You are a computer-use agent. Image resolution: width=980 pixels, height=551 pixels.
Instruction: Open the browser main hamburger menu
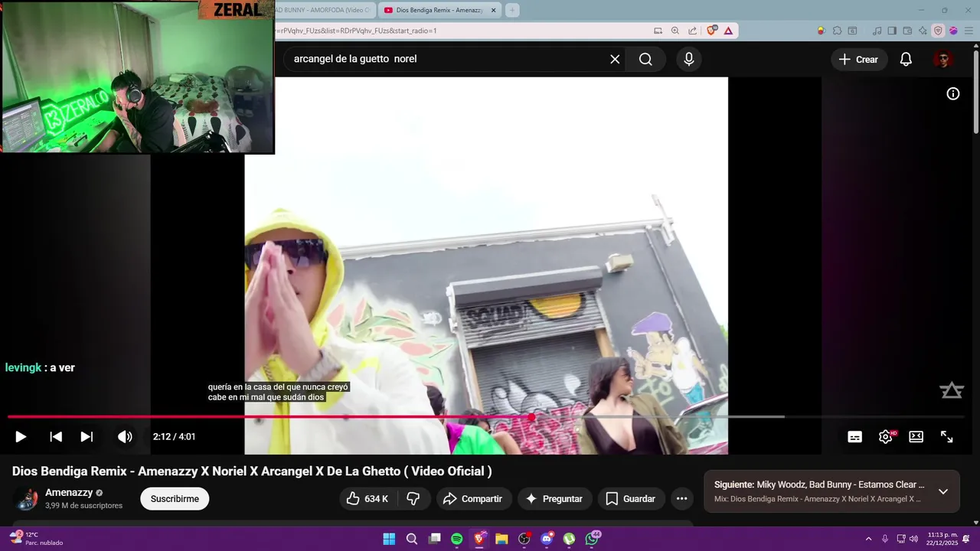(968, 31)
